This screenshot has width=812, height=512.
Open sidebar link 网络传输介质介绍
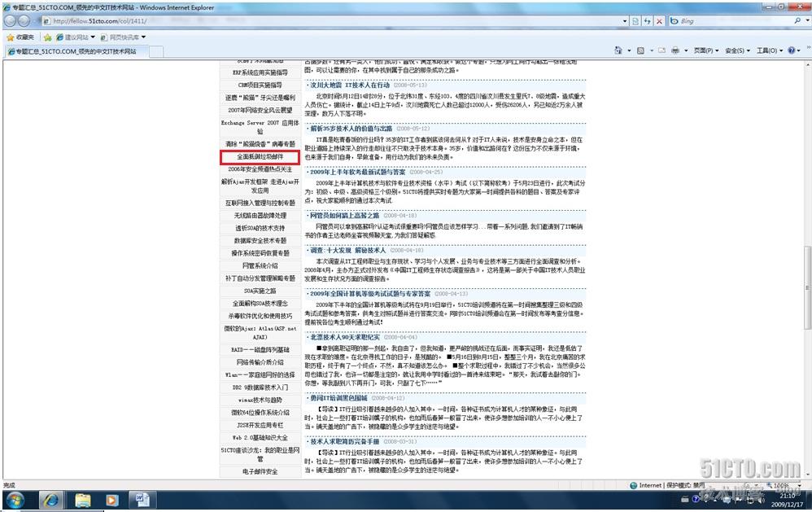[260, 362]
